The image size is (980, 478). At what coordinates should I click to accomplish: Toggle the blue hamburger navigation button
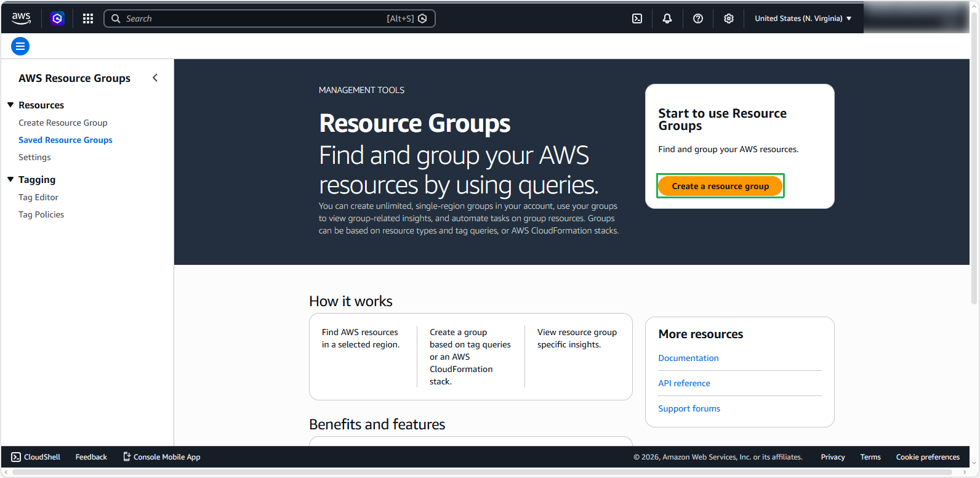(20, 46)
